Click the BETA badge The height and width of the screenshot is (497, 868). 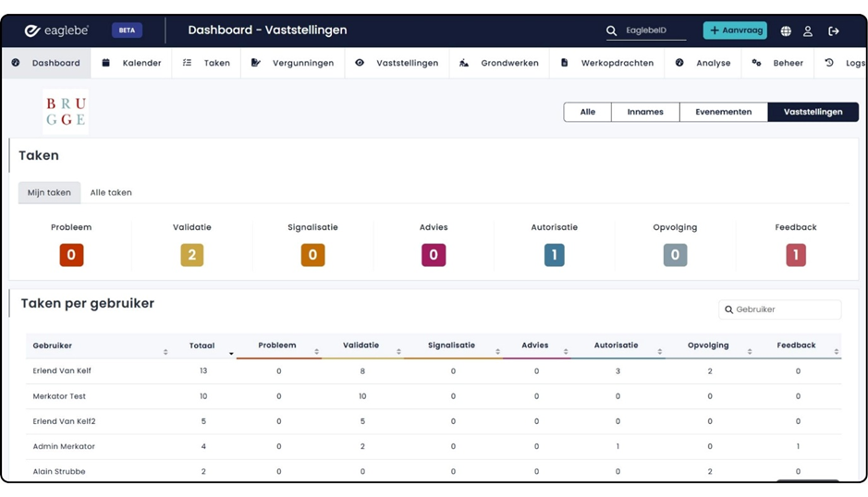[x=127, y=30]
